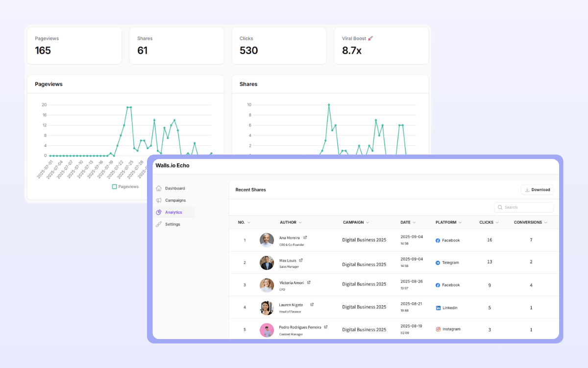Open Victoria Amori's external link icon
Image resolution: width=588 pixels, height=368 pixels.
[x=309, y=283]
